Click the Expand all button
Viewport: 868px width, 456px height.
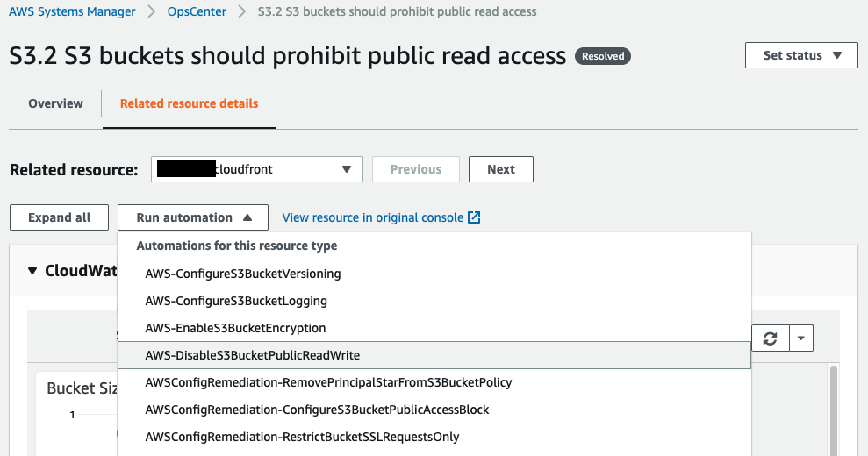pyautogui.click(x=59, y=217)
